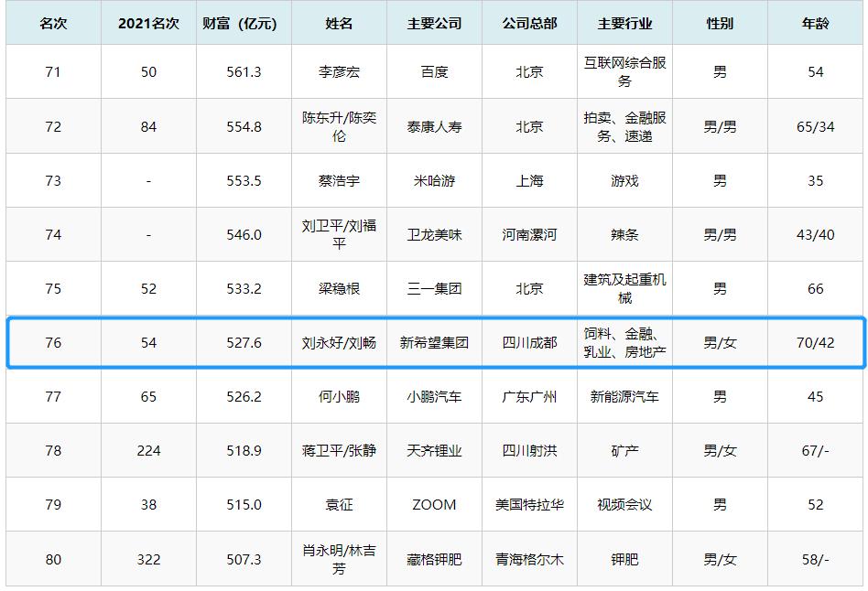Image resolution: width=868 pixels, height=591 pixels.
Task: Click the industry cell 矿产
Action: (x=624, y=450)
